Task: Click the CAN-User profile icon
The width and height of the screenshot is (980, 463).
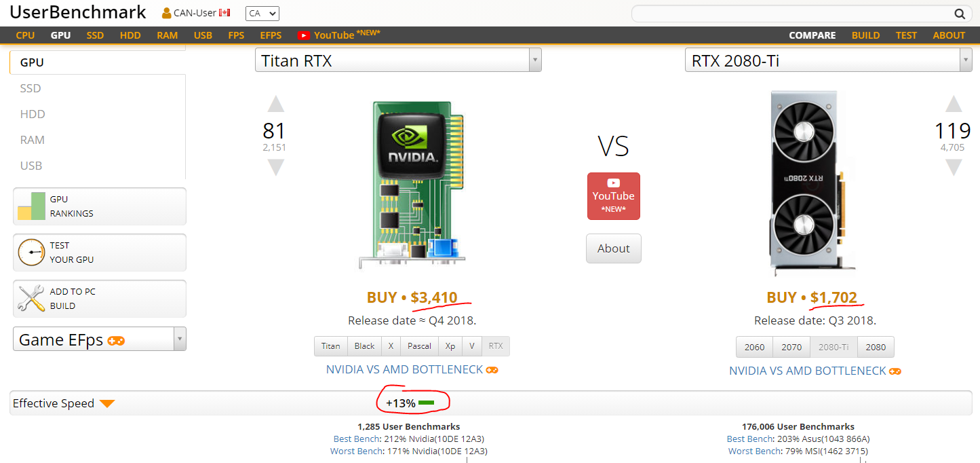Action: click(167, 13)
